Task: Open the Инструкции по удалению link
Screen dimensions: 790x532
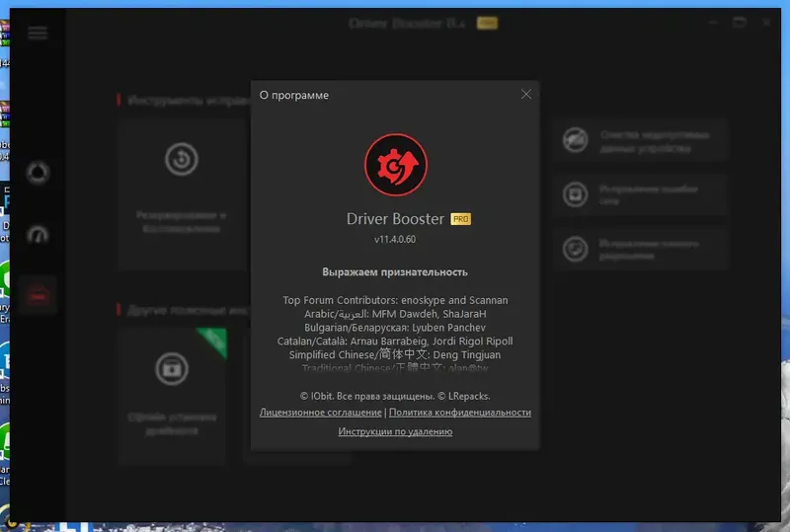Action: tap(395, 431)
